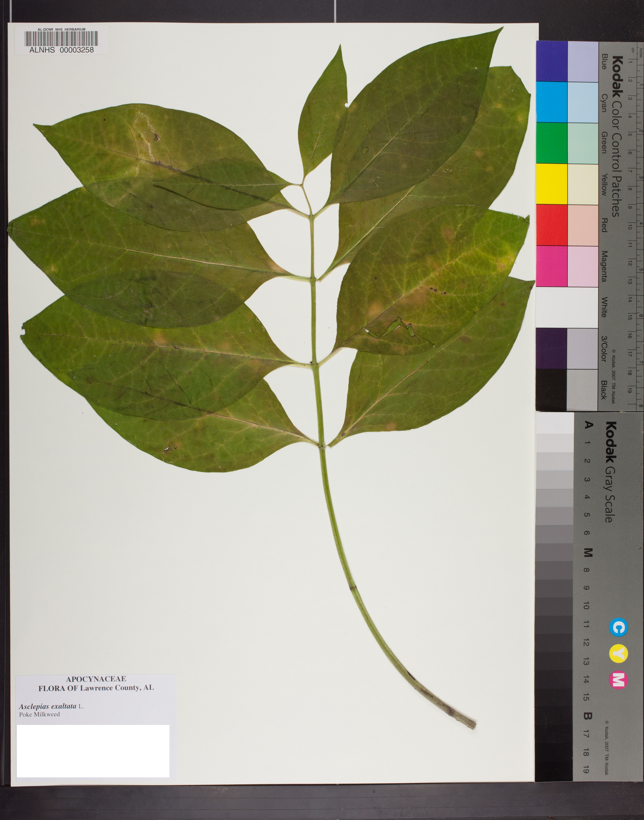Click the yellow color patch

(551, 184)
